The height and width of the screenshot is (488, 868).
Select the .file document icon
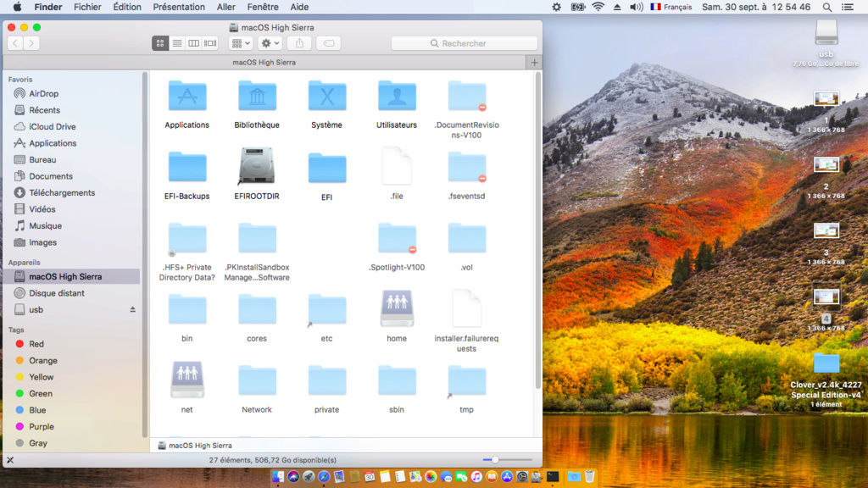click(x=397, y=166)
